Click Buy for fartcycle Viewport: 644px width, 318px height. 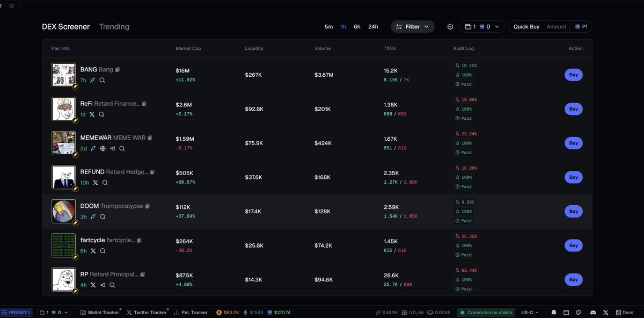[x=574, y=245]
